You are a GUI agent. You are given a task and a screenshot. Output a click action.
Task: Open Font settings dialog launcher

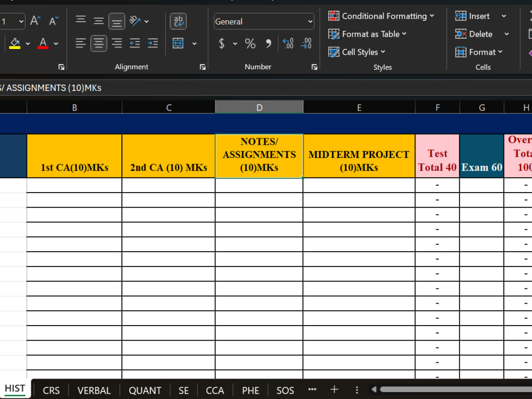tap(61, 67)
